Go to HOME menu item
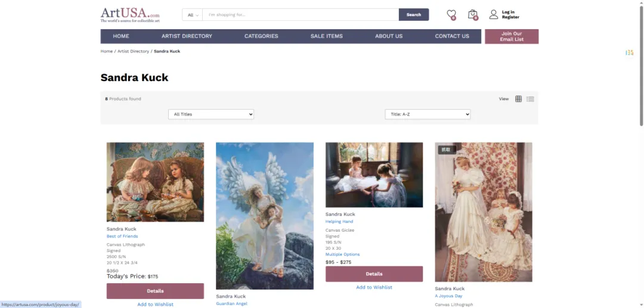The width and height of the screenshot is (644, 308). (x=121, y=36)
